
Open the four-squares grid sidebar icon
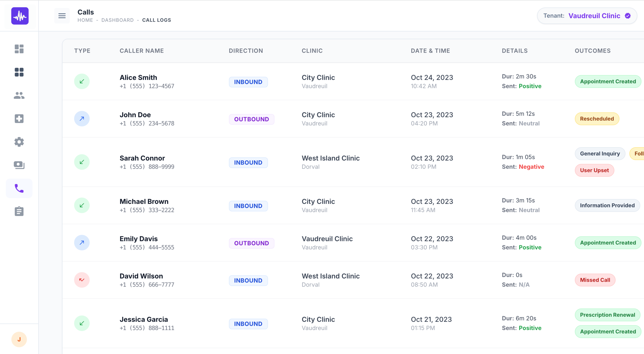point(19,72)
